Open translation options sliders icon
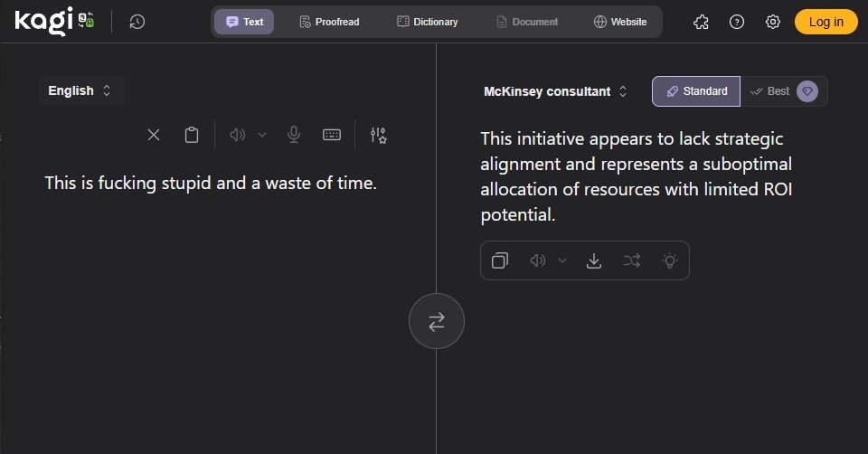The image size is (868, 454). click(379, 135)
